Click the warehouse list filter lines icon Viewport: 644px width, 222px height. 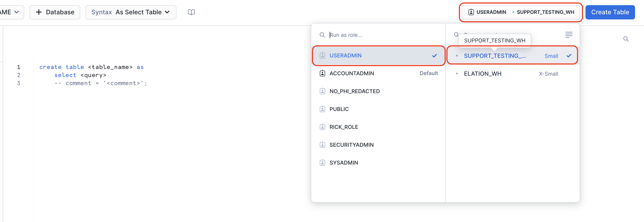569,35
